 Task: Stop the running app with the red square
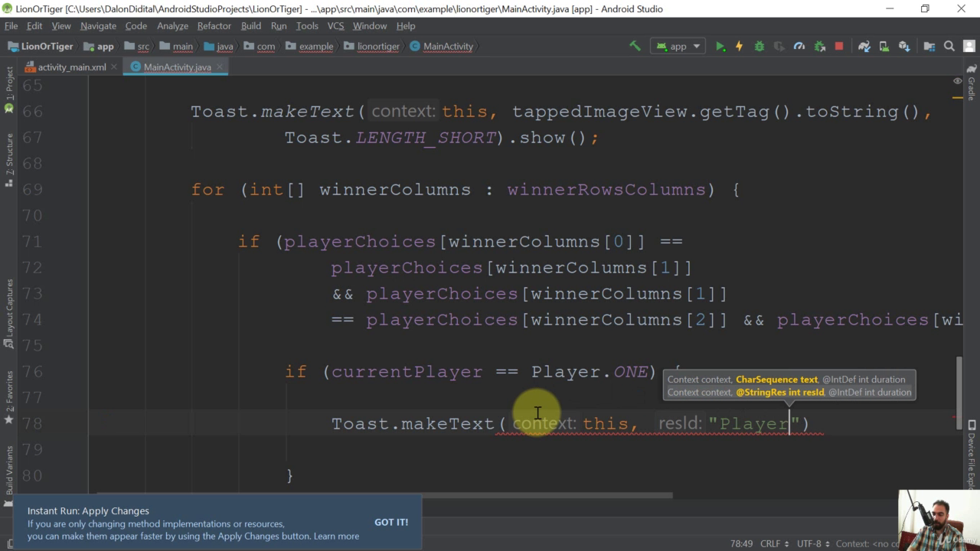(838, 46)
